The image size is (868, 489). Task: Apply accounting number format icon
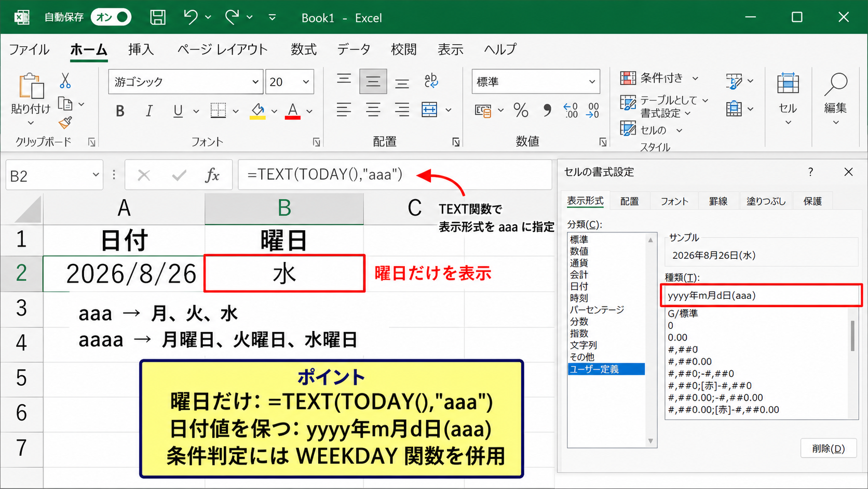(x=483, y=111)
